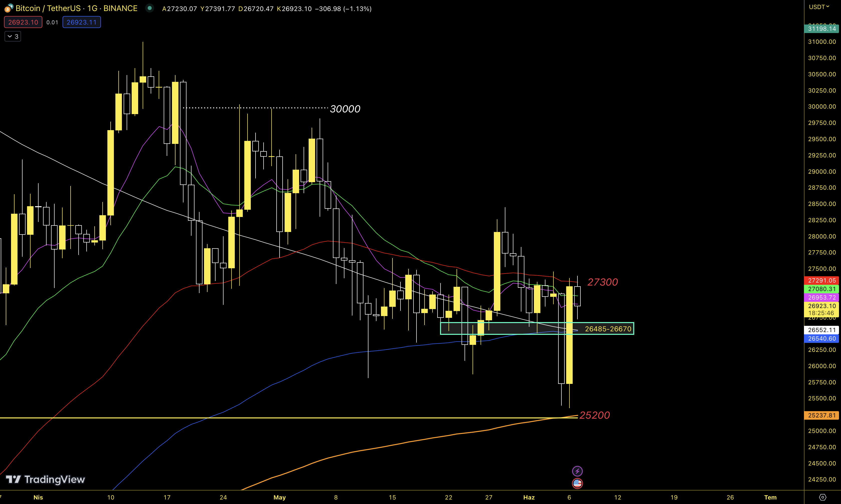
Task: Click the orange 25237.81 price label
Action: coord(822,415)
